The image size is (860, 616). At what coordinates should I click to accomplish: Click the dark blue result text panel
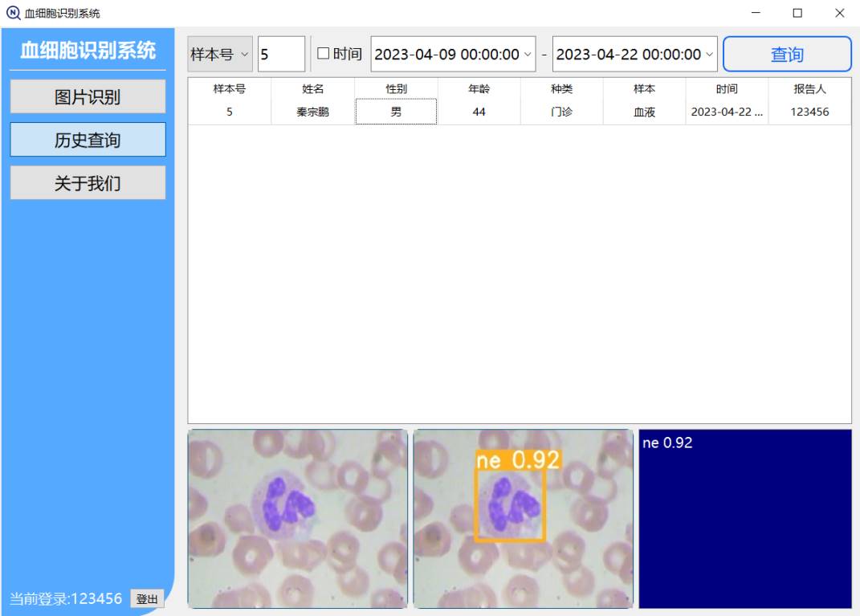744,519
